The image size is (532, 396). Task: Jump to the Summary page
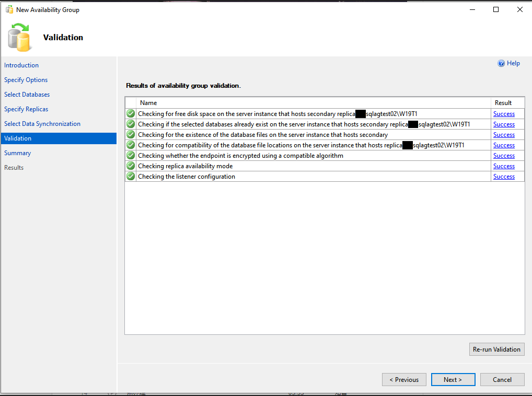coord(18,153)
